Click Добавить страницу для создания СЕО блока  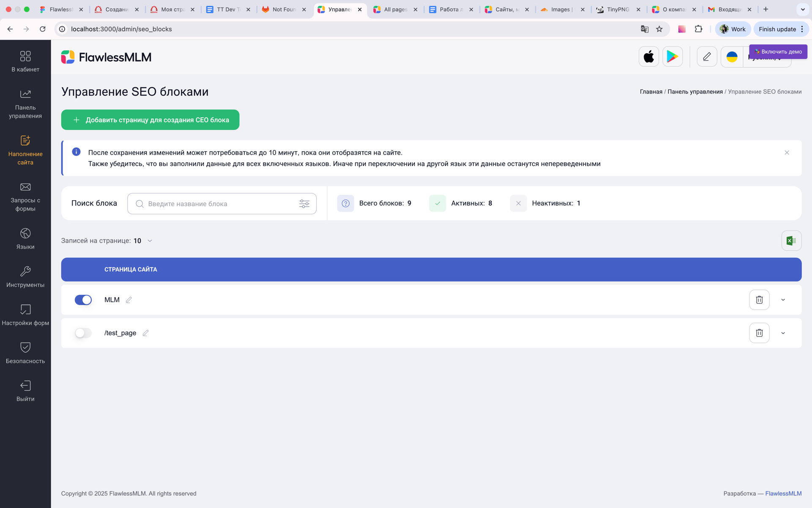(x=150, y=120)
